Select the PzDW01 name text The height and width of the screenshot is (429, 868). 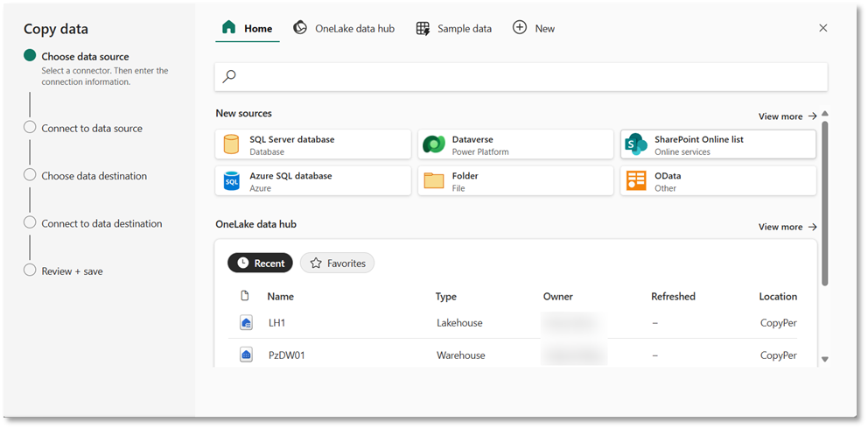coord(287,355)
